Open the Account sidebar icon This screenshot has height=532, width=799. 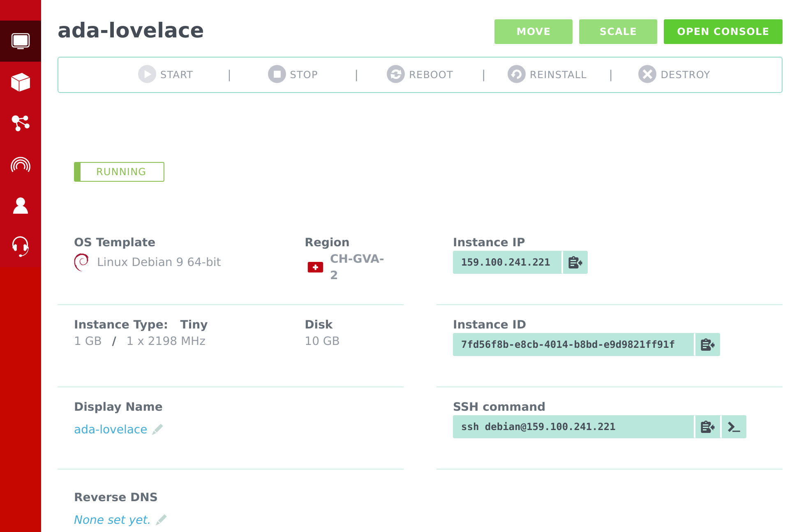(x=21, y=205)
